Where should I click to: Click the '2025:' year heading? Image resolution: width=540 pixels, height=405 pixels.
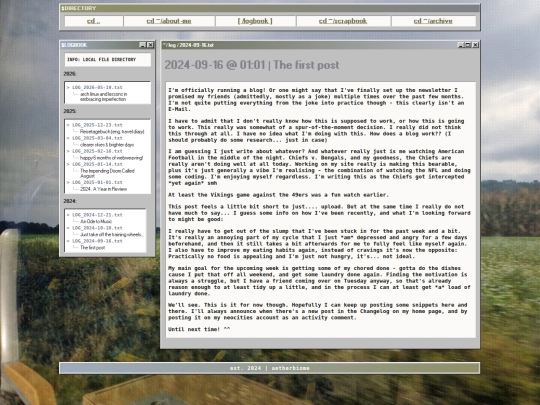[x=70, y=111]
